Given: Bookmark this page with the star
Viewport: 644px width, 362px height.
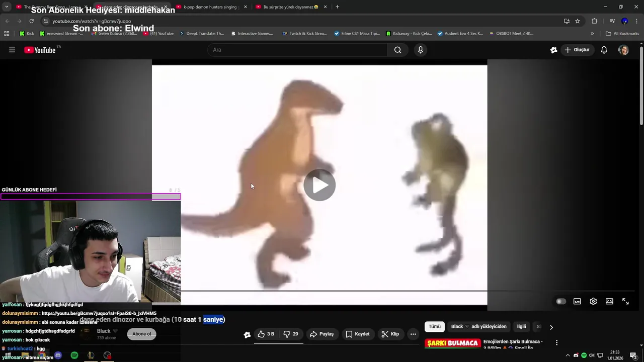Looking at the screenshot, I should coord(578,21).
